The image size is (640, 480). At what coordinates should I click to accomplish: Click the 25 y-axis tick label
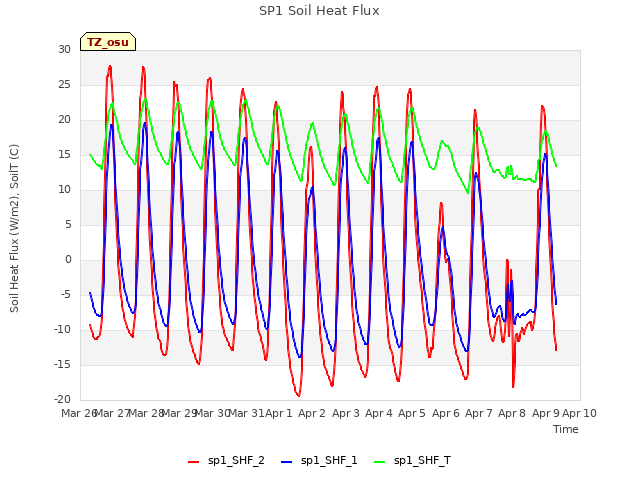64,84
